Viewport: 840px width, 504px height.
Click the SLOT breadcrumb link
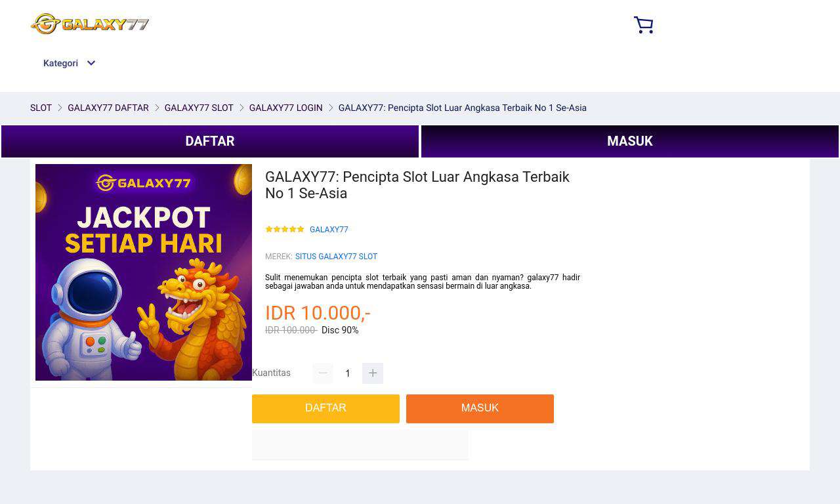(x=41, y=108)
